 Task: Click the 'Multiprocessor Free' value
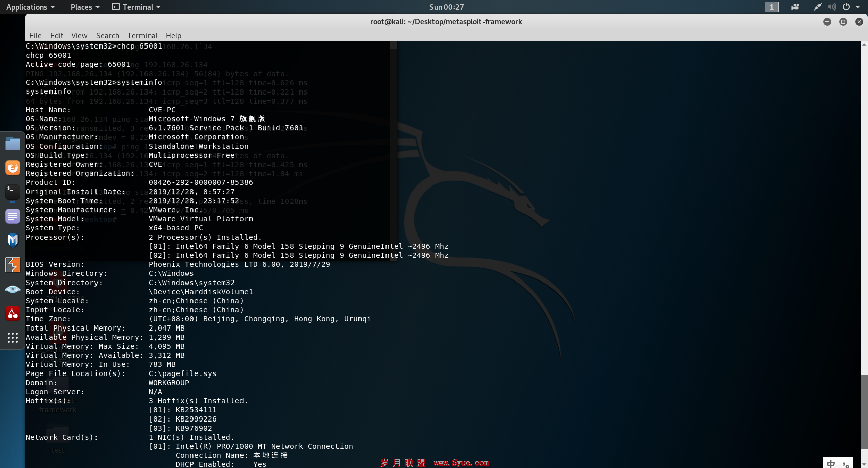191,155
